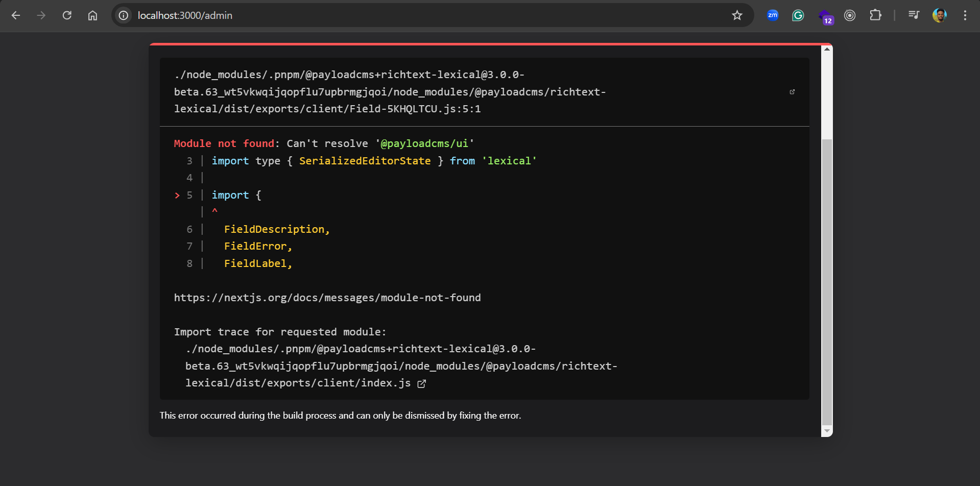980x486 pixels.
Task: Open the Chrome profile avatar
Action: 940,15
